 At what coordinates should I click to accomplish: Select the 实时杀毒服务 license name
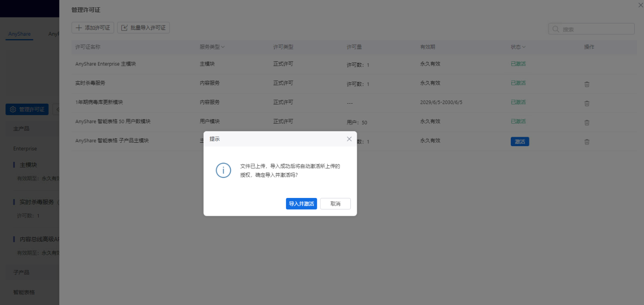[90, 83]
